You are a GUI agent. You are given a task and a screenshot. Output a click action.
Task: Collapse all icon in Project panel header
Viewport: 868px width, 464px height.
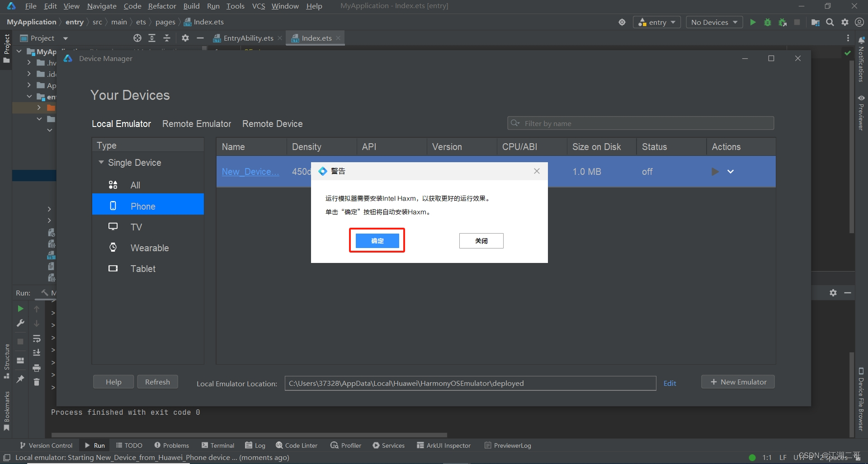[167, 38]
